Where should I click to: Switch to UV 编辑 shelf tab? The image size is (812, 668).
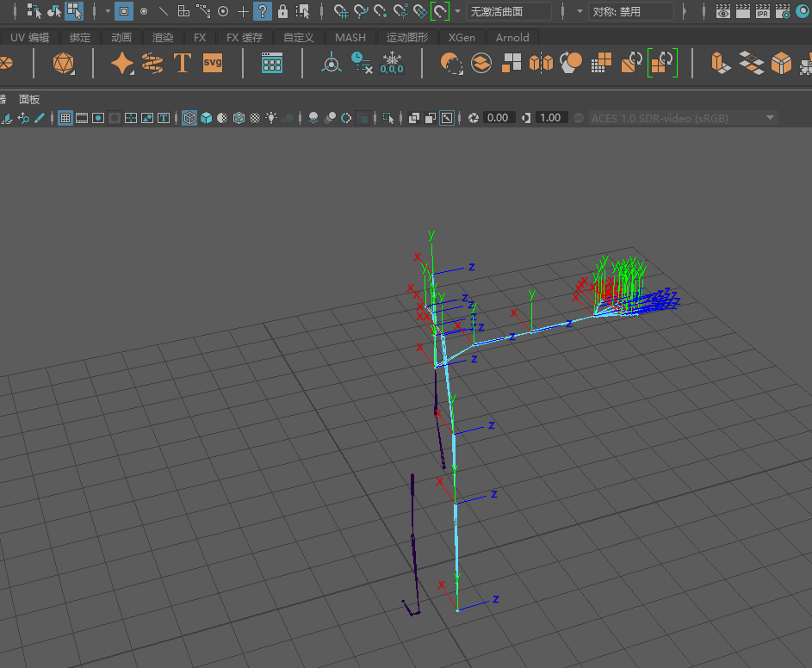click(x=29, y=37)
